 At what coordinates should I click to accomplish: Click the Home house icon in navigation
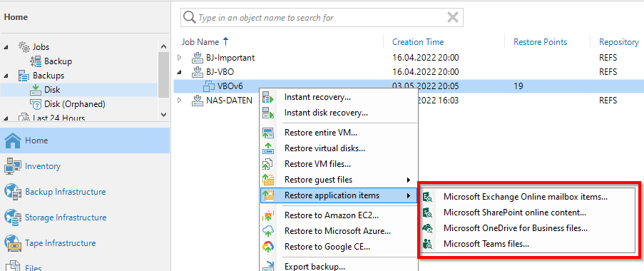coord(12,140)
